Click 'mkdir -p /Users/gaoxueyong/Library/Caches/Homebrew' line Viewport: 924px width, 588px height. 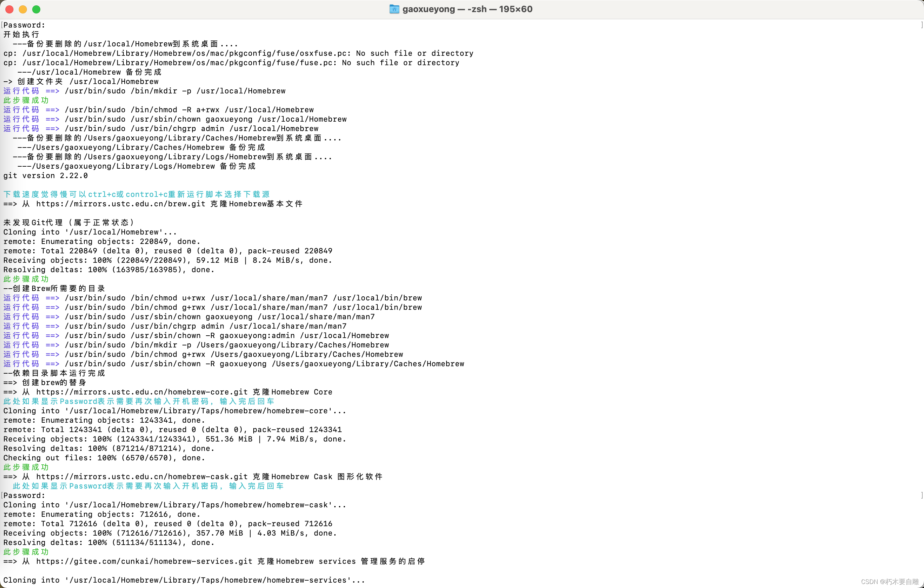[196, 345]
